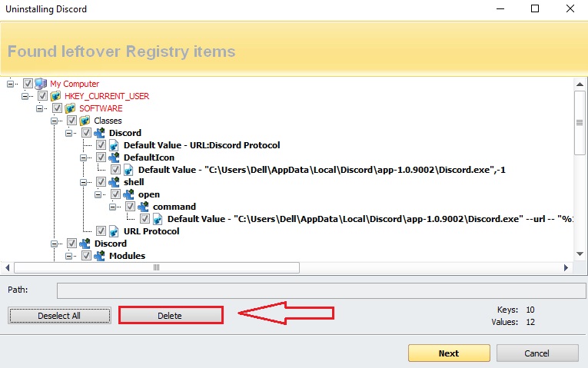Click the Classes folder icon
Viewport: 588px width, 368px height.
[85, 121]
